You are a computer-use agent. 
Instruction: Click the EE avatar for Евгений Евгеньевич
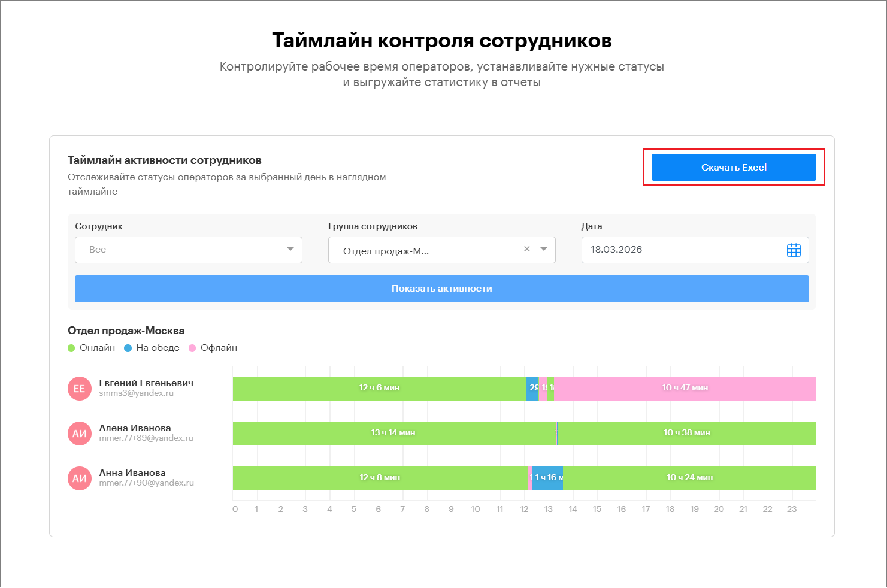[80, 389]
